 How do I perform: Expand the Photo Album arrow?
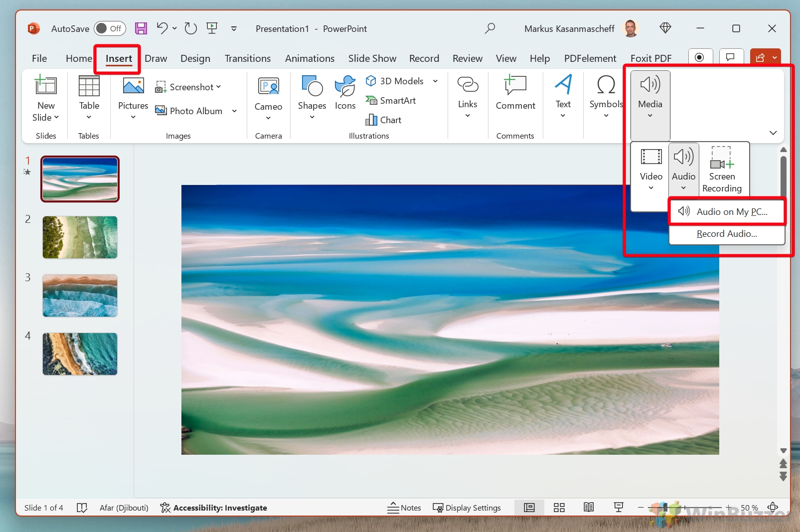[x=234, y=111]
